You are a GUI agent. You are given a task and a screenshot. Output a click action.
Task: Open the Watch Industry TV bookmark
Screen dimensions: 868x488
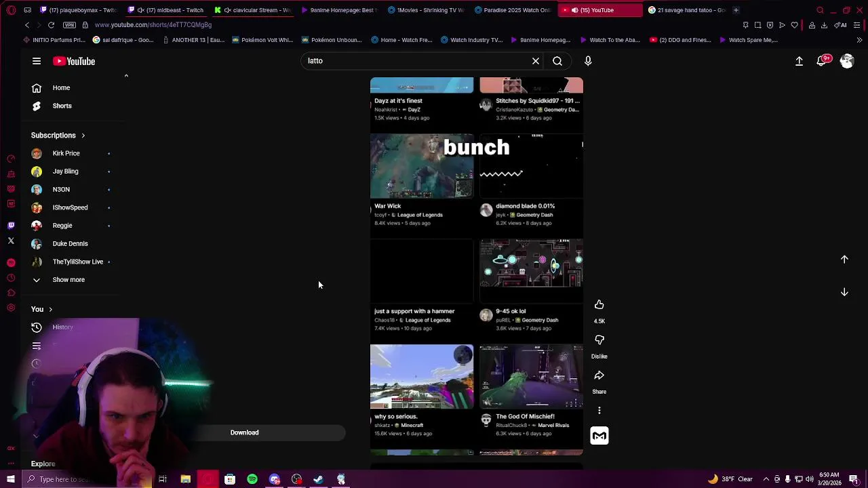(x=471, y=40)
